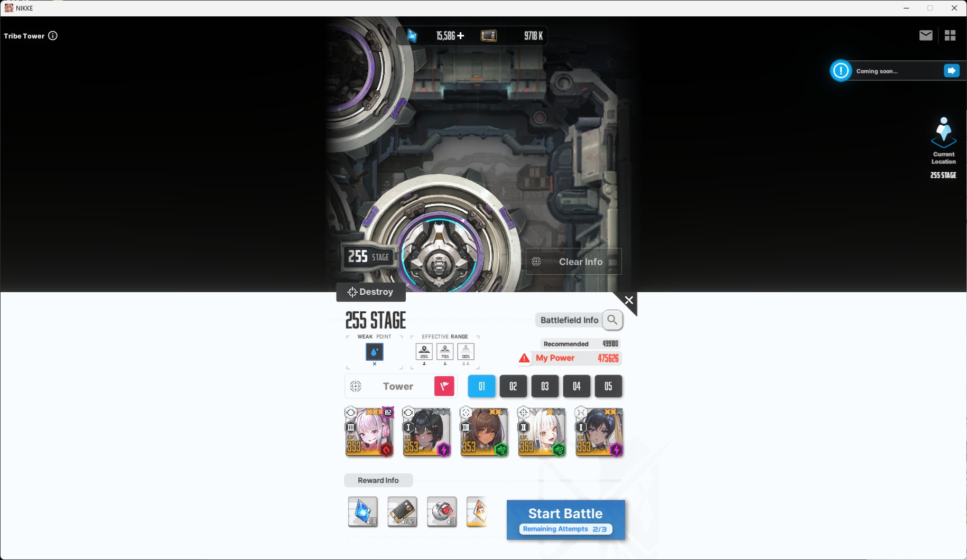Open Tribe Tower info icon
The image size is (967, 560).
click(x=53, y=36)
